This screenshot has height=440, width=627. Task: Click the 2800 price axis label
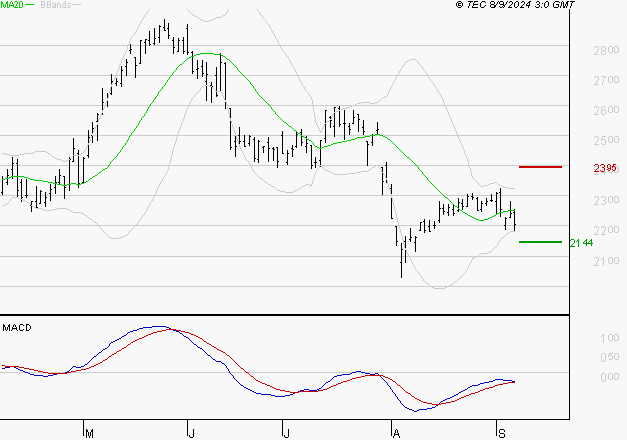(606, 51)
